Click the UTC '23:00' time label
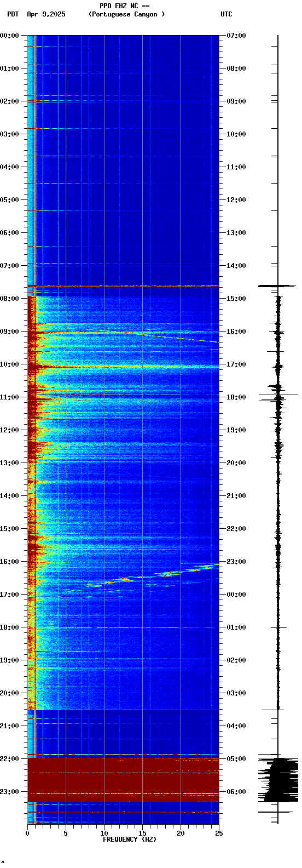This screenshot has width=302, height=868. (x=236, y=562)
